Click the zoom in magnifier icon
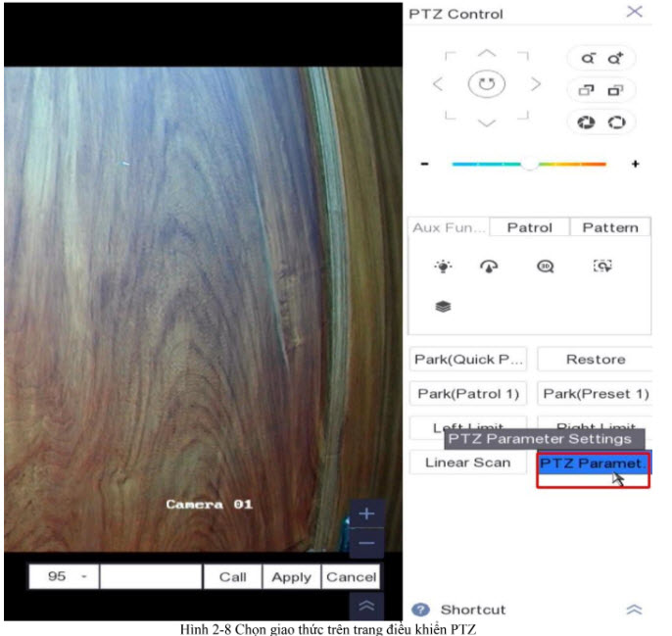The width and height of the screenshot is (672, 636). [x=615, y=58]
